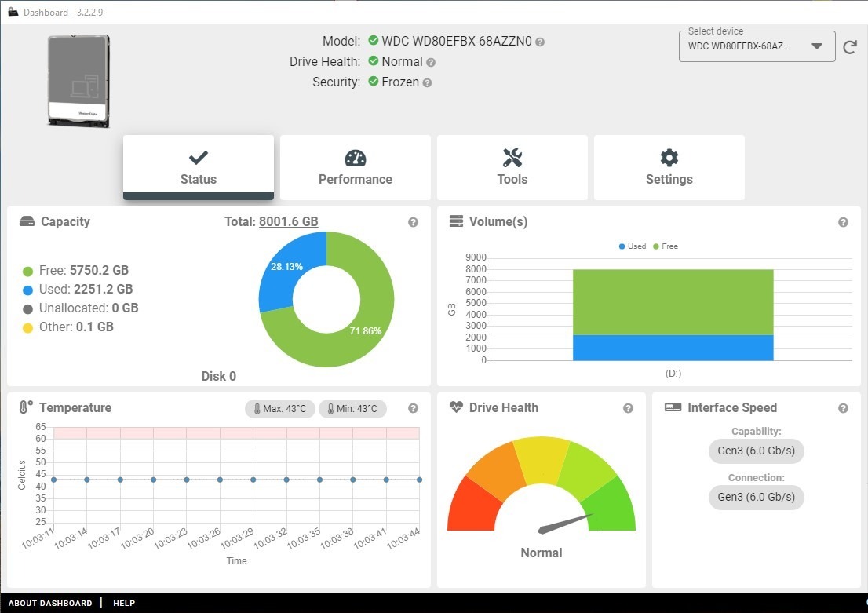Open help for the Temperature panel
The width and height of the screenshot is (868, 613).
(413, 408)
